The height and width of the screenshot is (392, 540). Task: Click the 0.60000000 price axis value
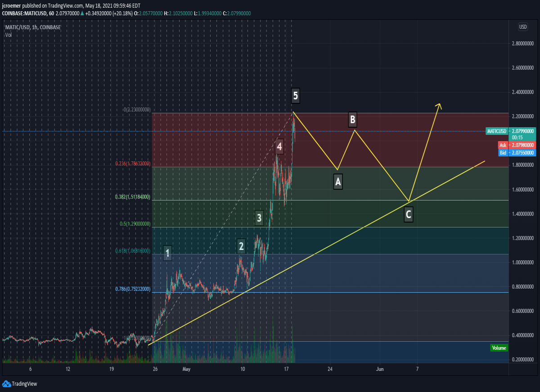coord(522,311)
